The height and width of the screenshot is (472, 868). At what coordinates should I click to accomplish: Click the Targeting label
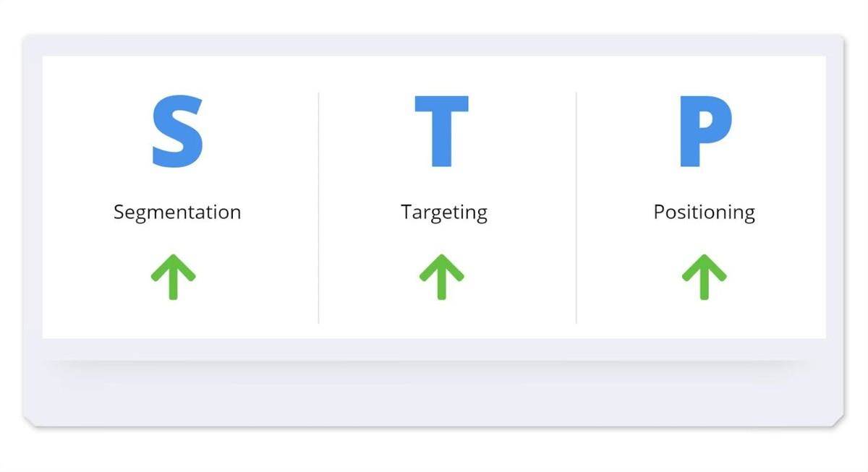444,213
